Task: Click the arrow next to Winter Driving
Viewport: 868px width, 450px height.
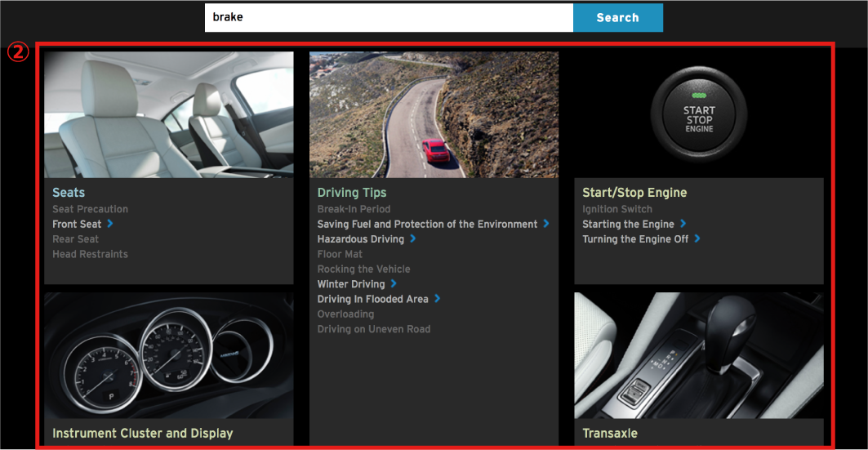Action: 394,284
